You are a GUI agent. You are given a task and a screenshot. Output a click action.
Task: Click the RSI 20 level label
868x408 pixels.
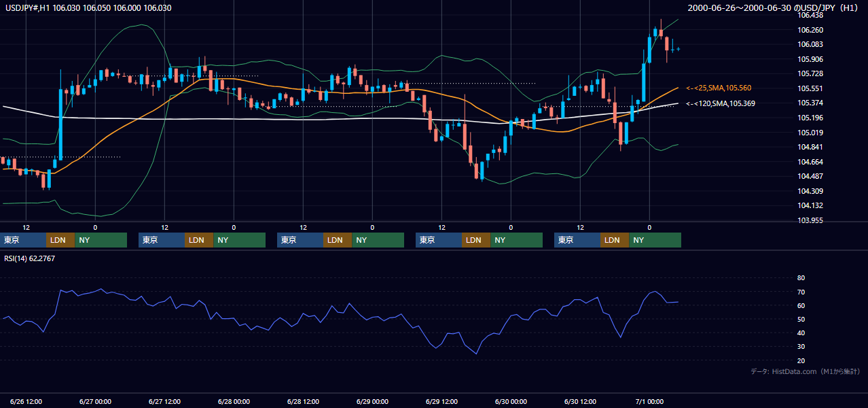click(801, 360)
